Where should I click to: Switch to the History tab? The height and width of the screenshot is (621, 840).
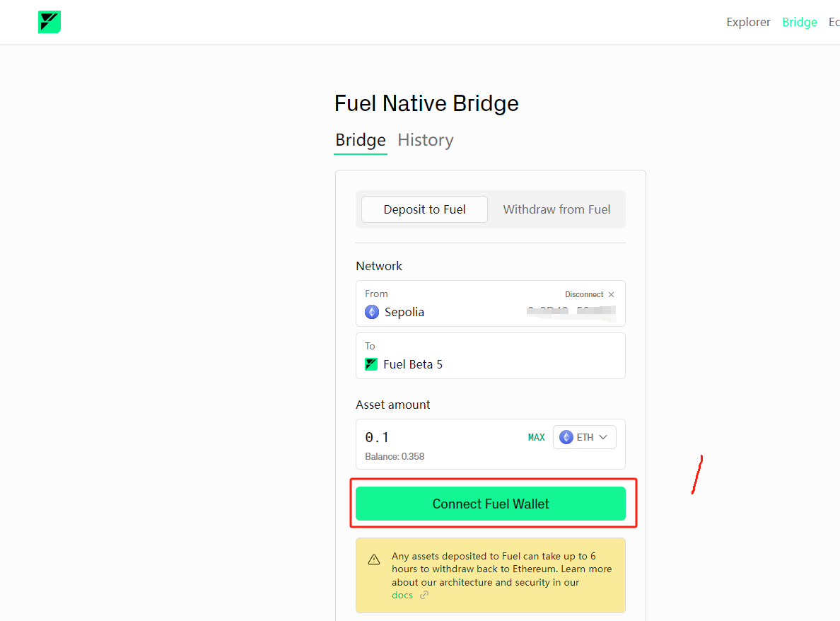(426, 140)
